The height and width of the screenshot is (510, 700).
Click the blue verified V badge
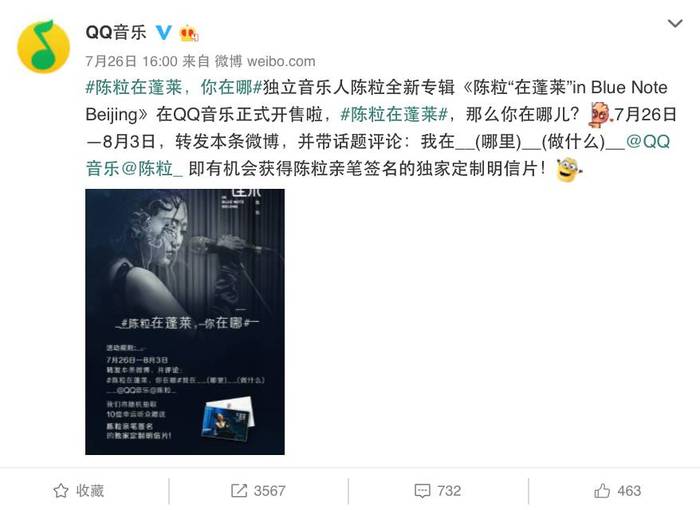pos(163,32)
